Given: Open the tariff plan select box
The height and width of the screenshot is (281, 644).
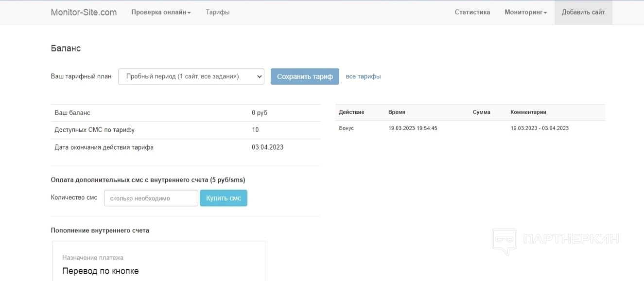Looking at the screenshot, I should [x=191, y=76].
